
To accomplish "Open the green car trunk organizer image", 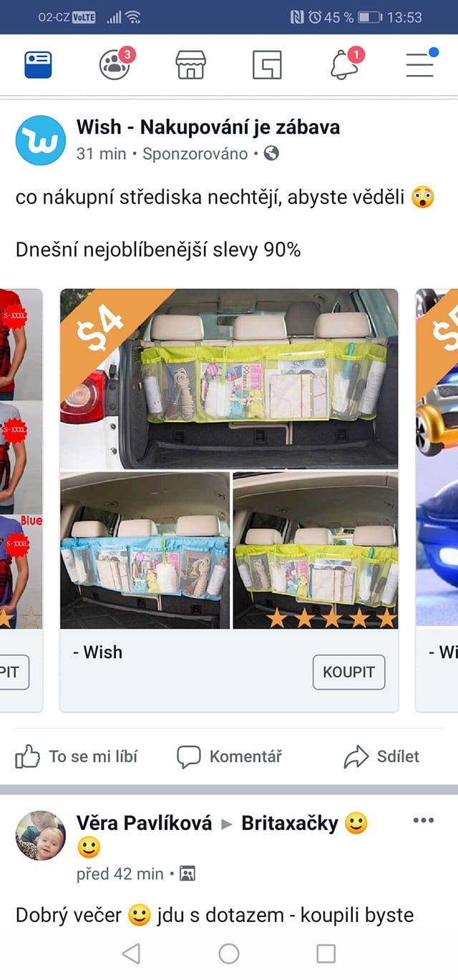I will (x=229, y=378).
